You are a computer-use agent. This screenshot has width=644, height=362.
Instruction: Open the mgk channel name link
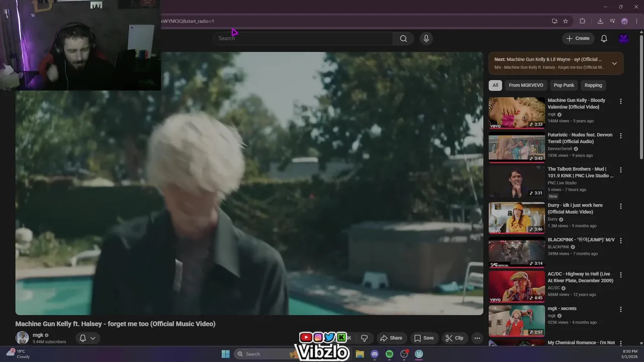point(38,335)
